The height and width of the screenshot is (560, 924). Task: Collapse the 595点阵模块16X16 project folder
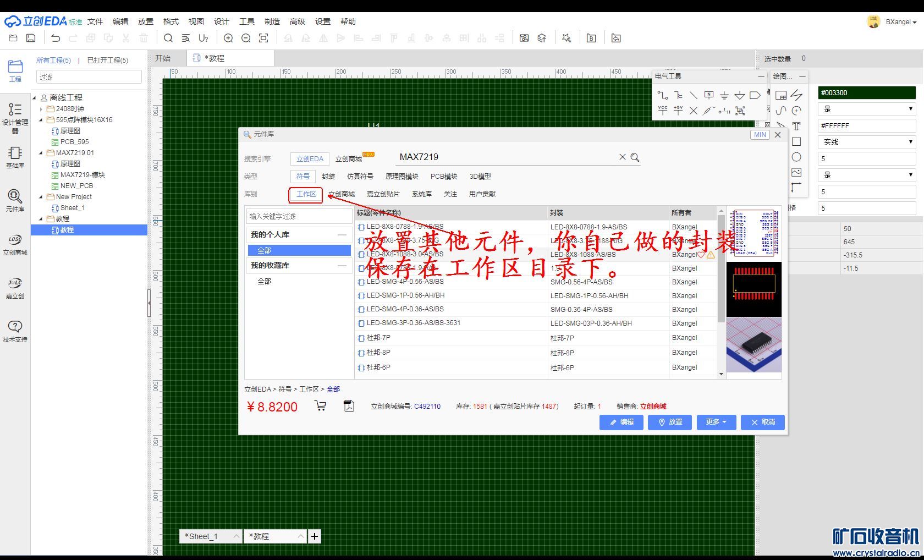pyautogui.click(x=41, y=120)
